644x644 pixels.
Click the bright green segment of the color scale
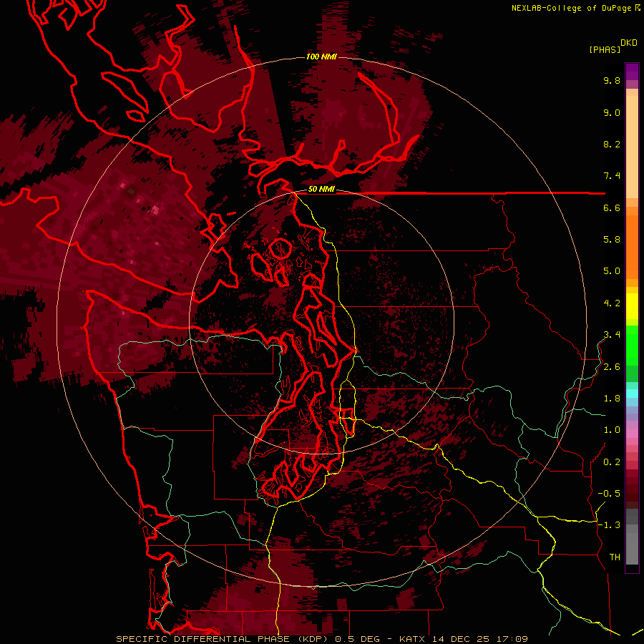(632, 345)
